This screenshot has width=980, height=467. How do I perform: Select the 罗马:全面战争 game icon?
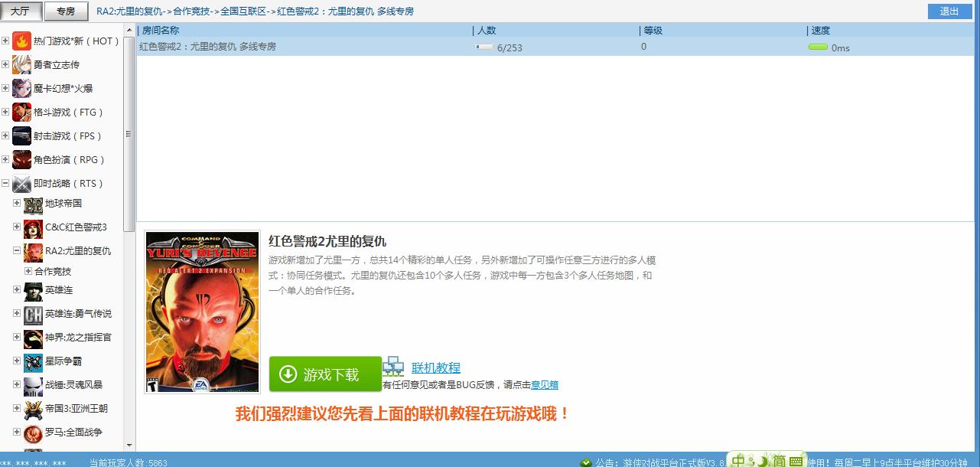[x=33, y=433]
